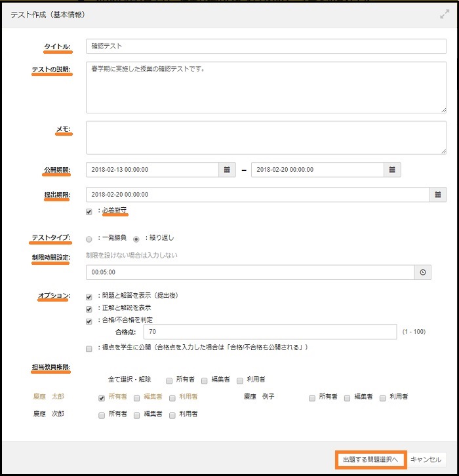Enable 得点を学生に公開 checkbox
459x476 pixels.
click(x=89, y=348)
